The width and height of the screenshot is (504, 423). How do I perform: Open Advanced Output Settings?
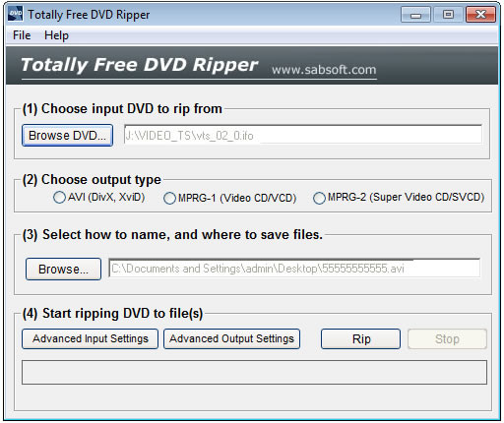click(x=231, y=338)
